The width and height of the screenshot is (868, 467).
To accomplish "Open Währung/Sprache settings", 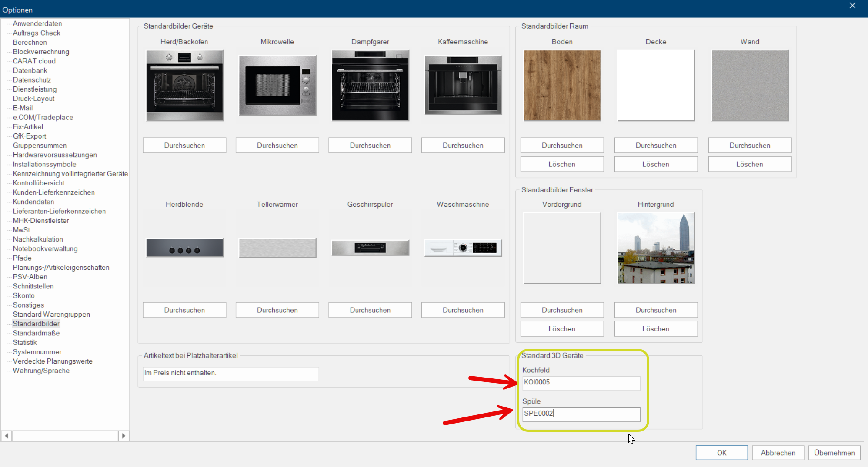I will click(41, 371).
